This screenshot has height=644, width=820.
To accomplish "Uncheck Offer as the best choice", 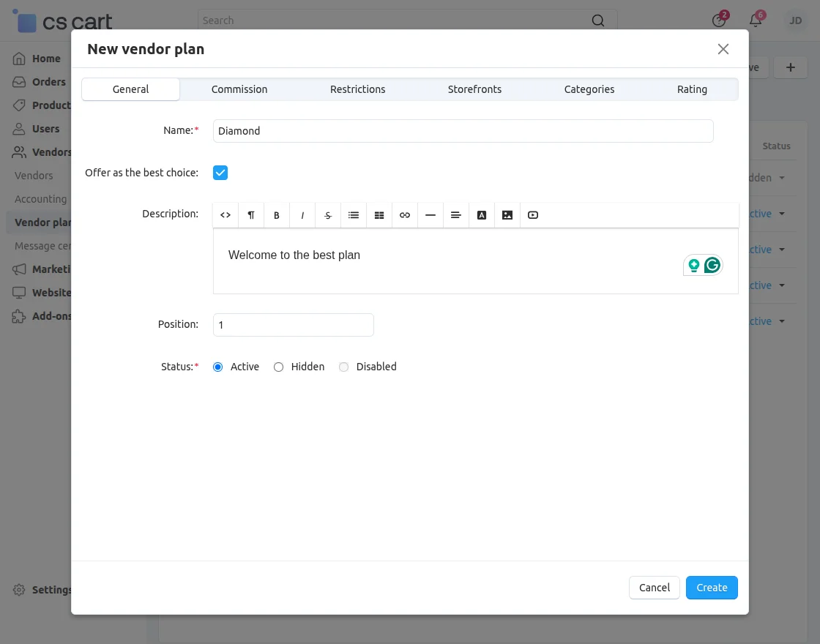I will click(x=220, y=173).
